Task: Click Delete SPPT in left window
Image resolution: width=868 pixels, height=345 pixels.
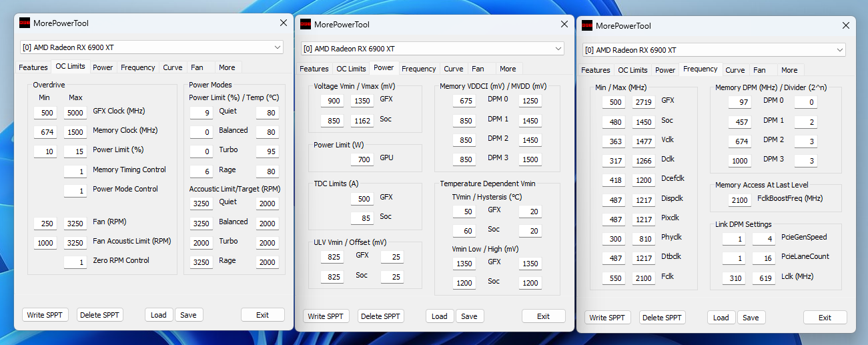Action: (x=100, y=315)
